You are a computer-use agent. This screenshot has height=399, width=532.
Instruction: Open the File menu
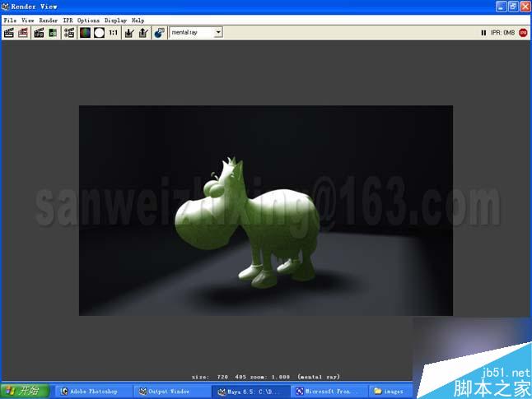click(x=10, y=21)
